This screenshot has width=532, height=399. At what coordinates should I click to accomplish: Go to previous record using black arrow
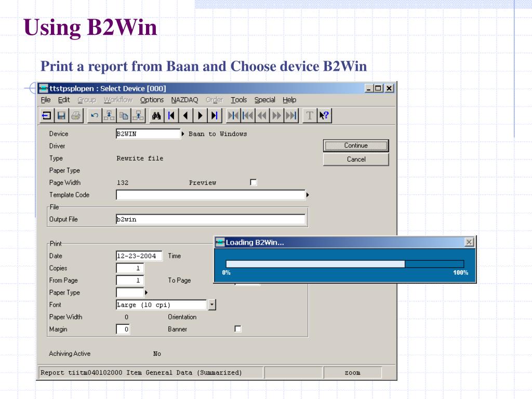click(x=185, y=116)
